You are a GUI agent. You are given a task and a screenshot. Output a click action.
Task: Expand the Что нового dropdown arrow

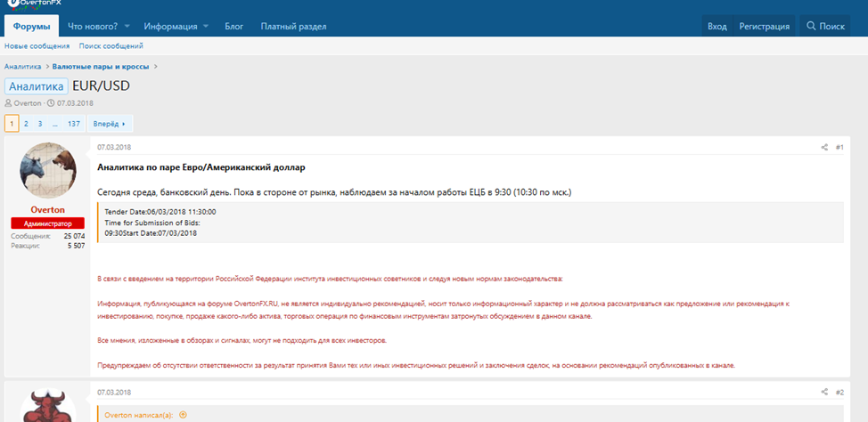point(127,26)
